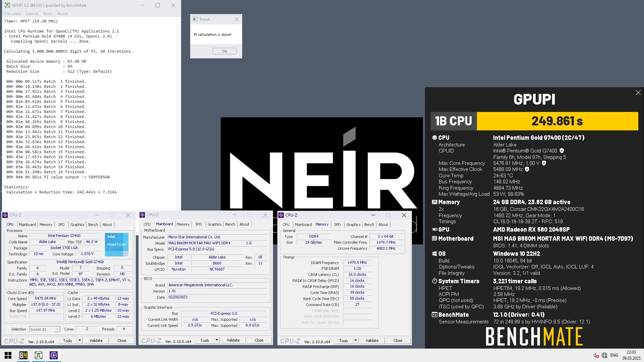Click the Memory icon in BenchMate panel
Viewport: 644px width, 362px height.
pos(434,202)
